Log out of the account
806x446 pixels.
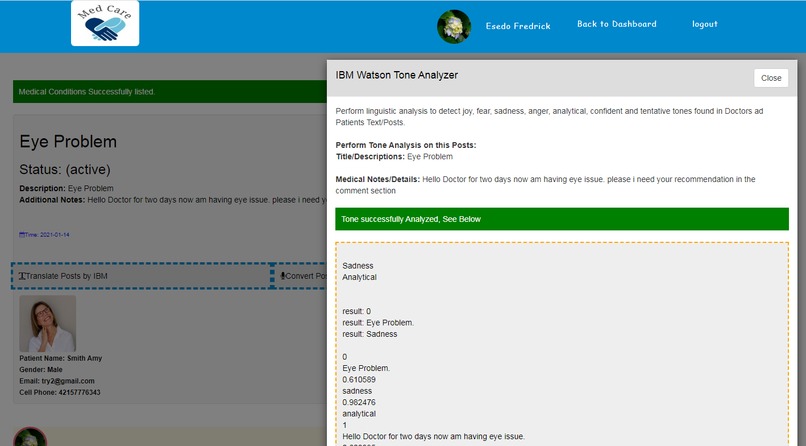coord(704,24)
